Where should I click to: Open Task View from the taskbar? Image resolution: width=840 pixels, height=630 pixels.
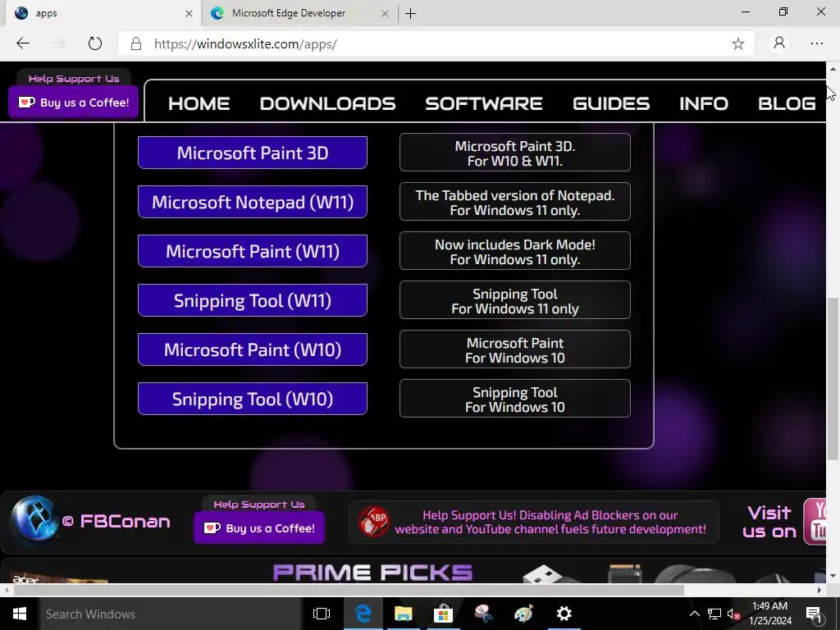point(322,614)
